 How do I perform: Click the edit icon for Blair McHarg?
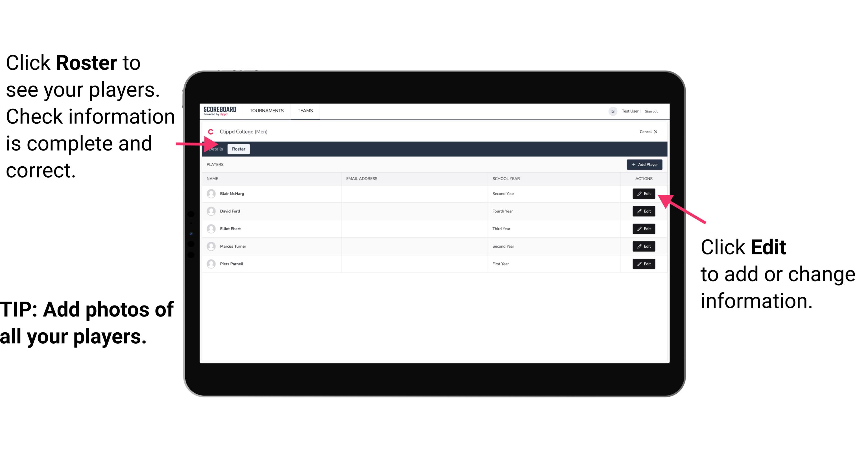coord(643,194)
